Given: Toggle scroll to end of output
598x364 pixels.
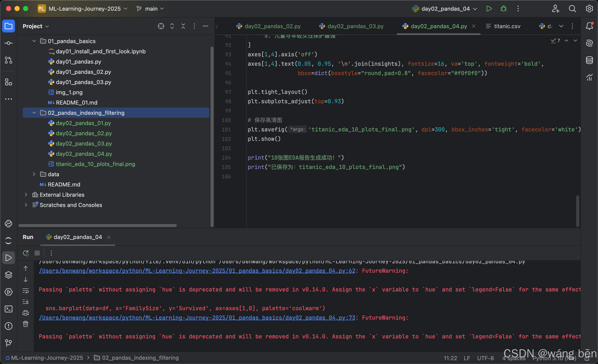Looking at the screenshot, I should coord(25,301).
